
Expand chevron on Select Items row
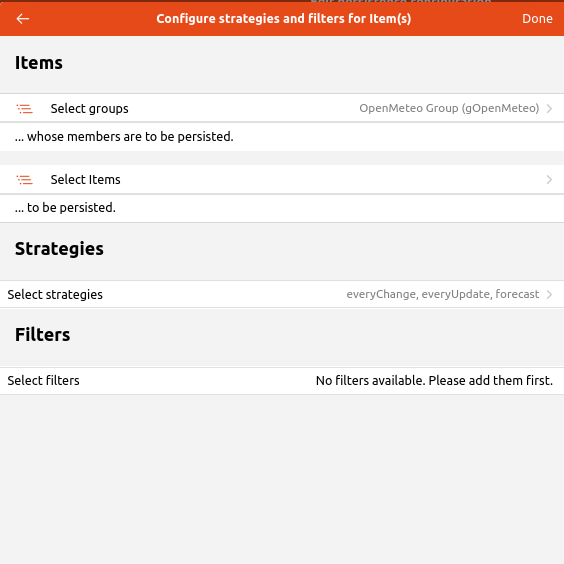coord(549,179)
